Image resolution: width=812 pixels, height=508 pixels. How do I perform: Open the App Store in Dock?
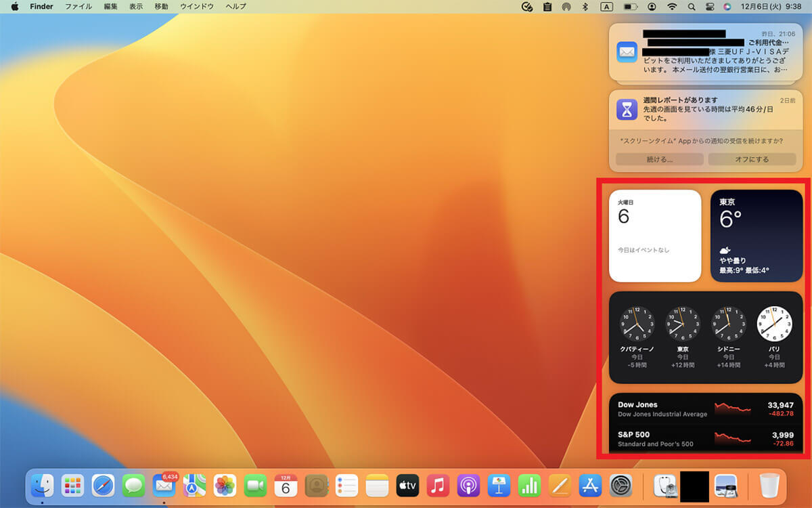click(x=590, y=485)
